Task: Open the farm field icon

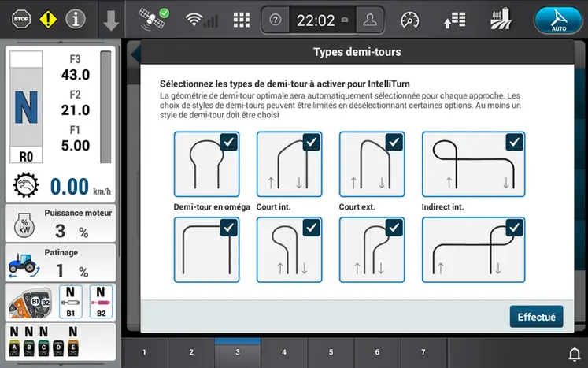Action: tap(501, 19)
